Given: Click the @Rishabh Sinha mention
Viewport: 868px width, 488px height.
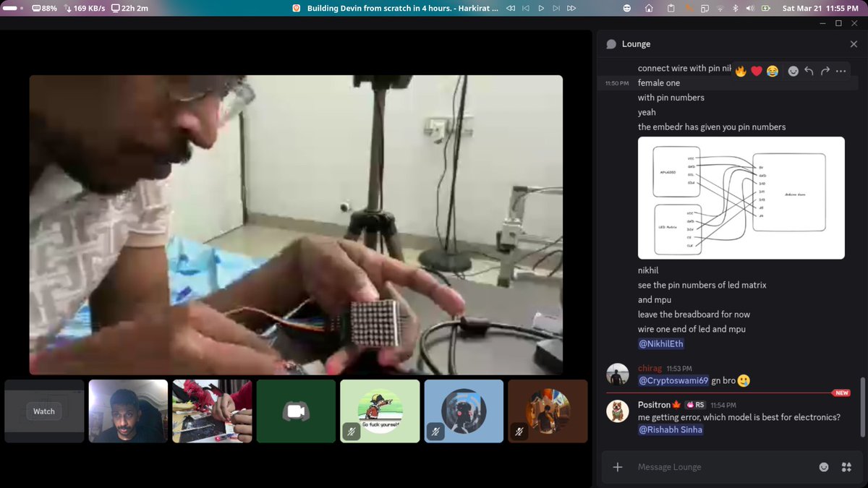Looking at the screenshot, I should pyautogui.click(x=670, y=429).
